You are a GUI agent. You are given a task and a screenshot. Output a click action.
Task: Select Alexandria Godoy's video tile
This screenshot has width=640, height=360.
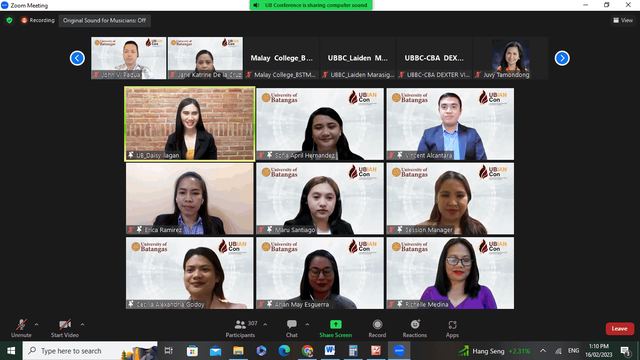pyautogui.click(x=190, y=273)
